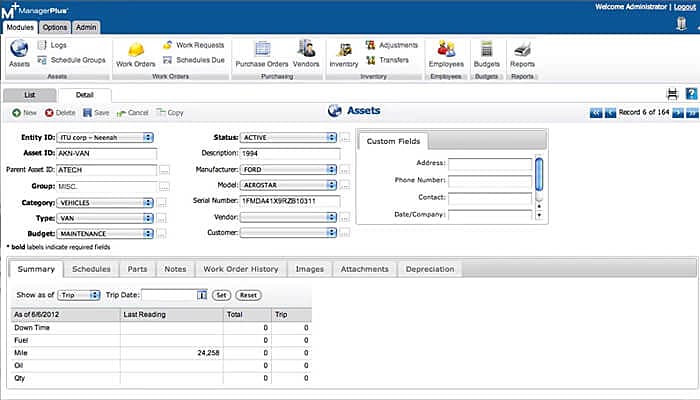Open the Group lookup button
The image size is (700, 400).
pos(164,187)
